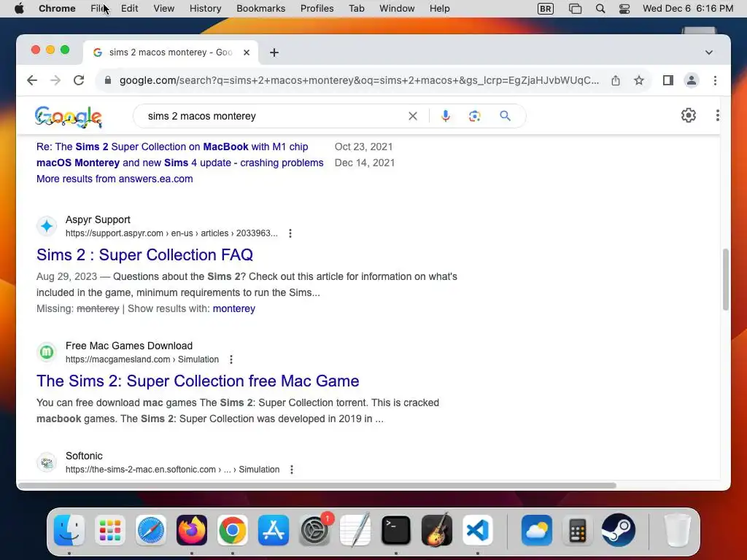Open the Window menu
Screen dimensions: 747x560
(397, 9)
